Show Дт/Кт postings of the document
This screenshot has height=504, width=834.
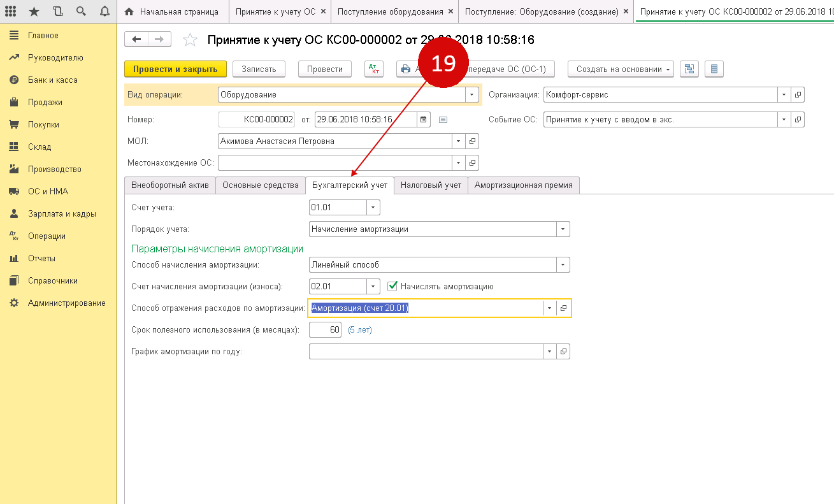tap(374, 69)
